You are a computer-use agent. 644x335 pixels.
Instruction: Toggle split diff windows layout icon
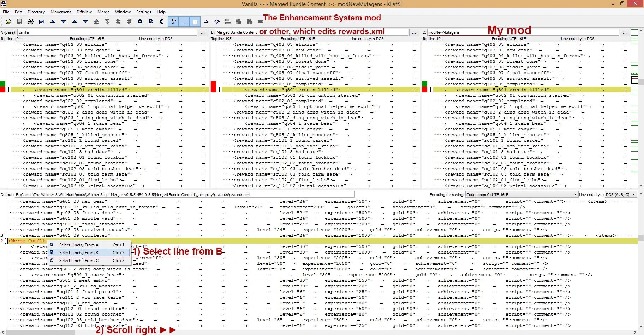228,22
